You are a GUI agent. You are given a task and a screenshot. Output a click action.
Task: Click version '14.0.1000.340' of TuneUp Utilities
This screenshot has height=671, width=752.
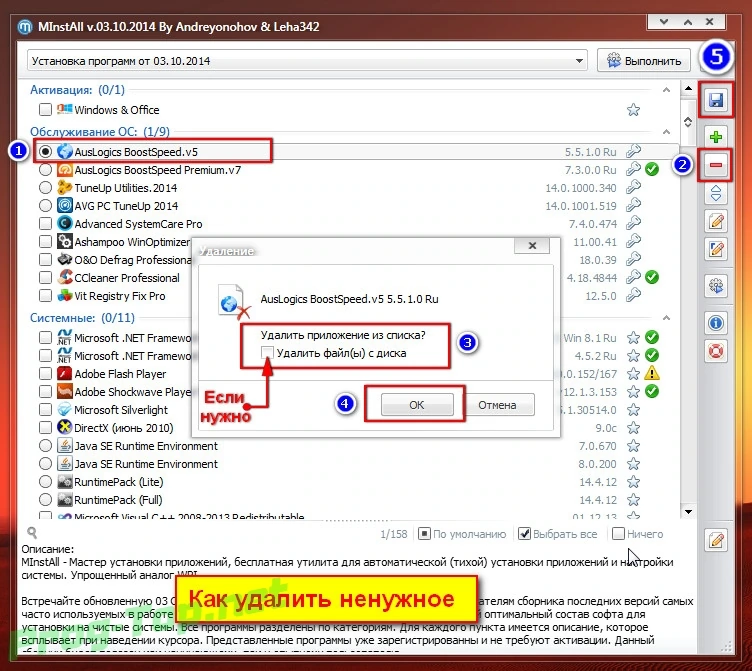581,188
